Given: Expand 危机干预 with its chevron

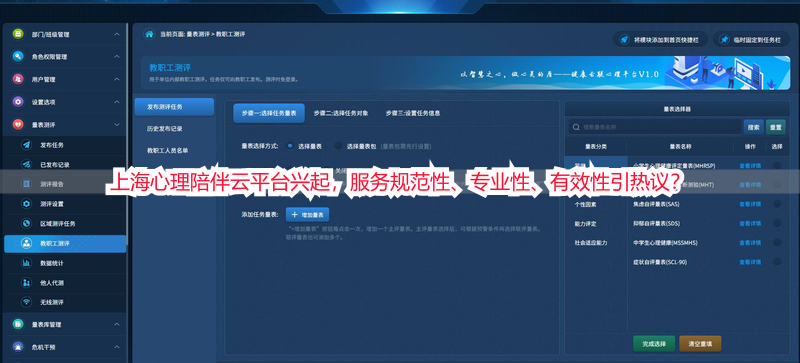Looking at the screenshot, I should pyautogui.click(x=117, y=347).
